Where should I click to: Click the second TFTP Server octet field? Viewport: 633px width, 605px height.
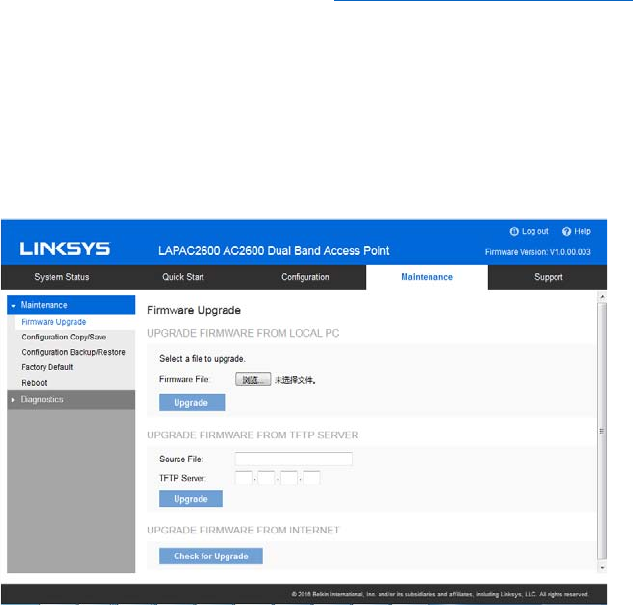[266, 478]
